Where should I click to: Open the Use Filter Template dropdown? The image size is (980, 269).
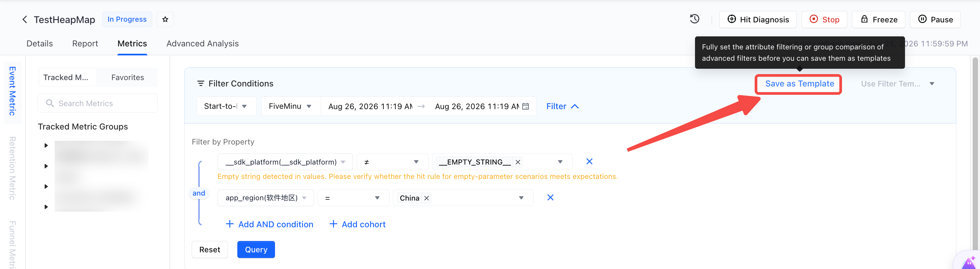[x=897, y=84]
